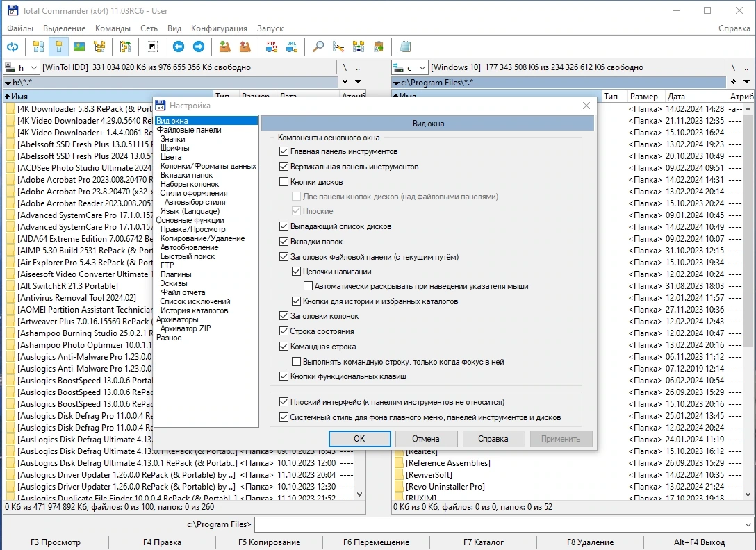Open the Запуск menu
The width and height of the screenshot is (756, 550).
[270, 28]
